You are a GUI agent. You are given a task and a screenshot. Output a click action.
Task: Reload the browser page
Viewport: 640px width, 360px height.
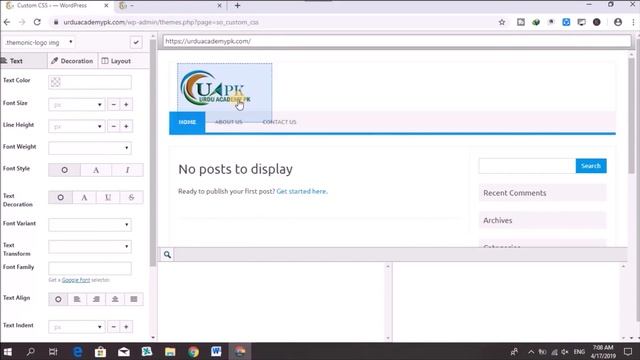point(37,22)
